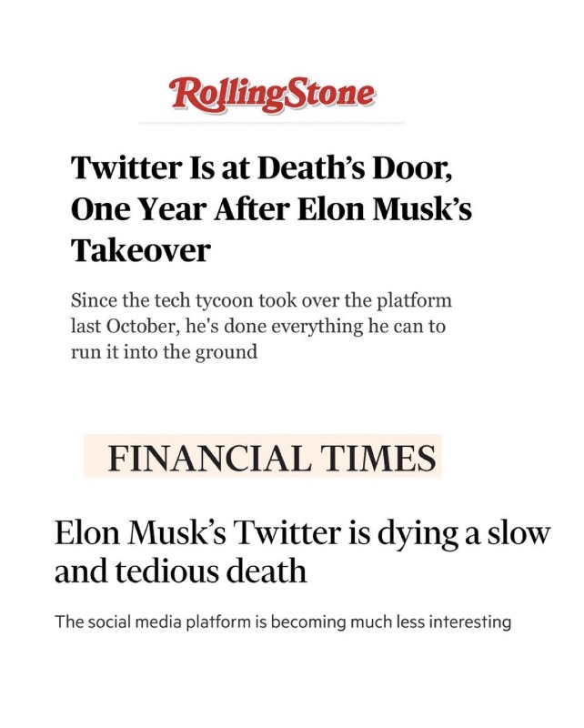Click the word "FINANCIAL" in the FT masthead
Screen dimensions: 584x728
click(x=212, y=458)
